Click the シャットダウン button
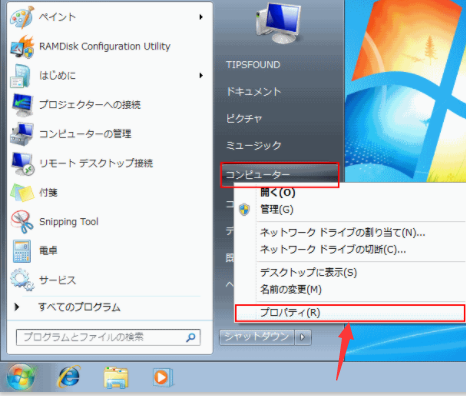Image resolution: width=466 pixels, height=396 pixels. point(257,337)
